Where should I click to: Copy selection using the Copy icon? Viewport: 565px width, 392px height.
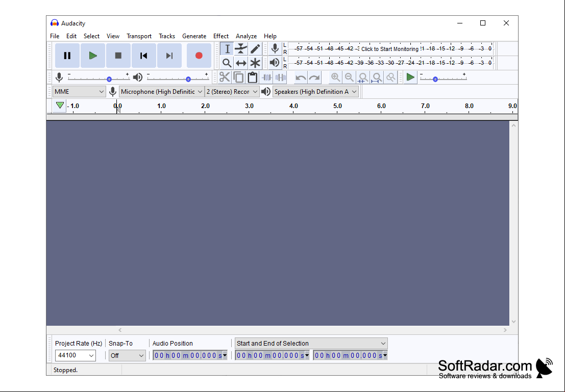[238, 77]
